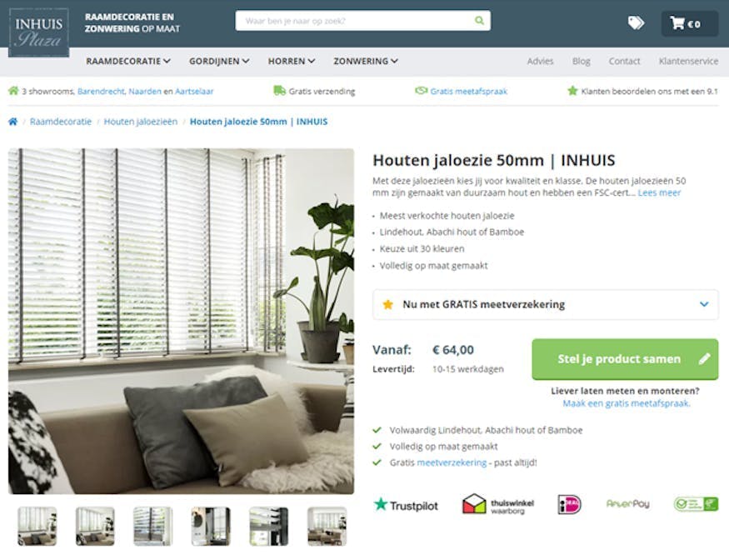Screen dimensions: 729x560
Task: Expand the GRATIS meetverzekering panel
Action: pyautogui.click(x=546, y=304)
